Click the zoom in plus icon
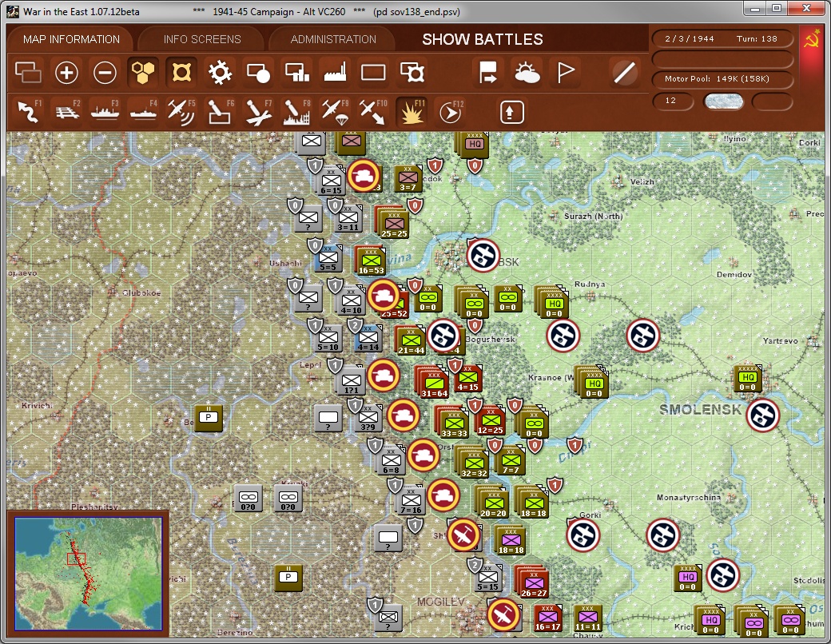This screenshot has width=831, height=644. pyautogui.click(x=67, y=73)
